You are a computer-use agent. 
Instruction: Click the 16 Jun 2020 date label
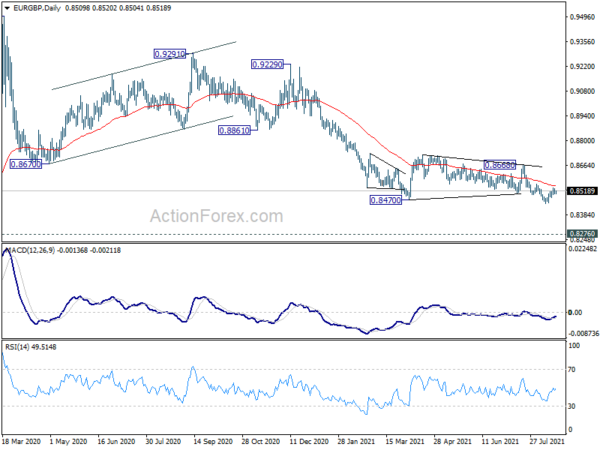[x=116, y=441]
